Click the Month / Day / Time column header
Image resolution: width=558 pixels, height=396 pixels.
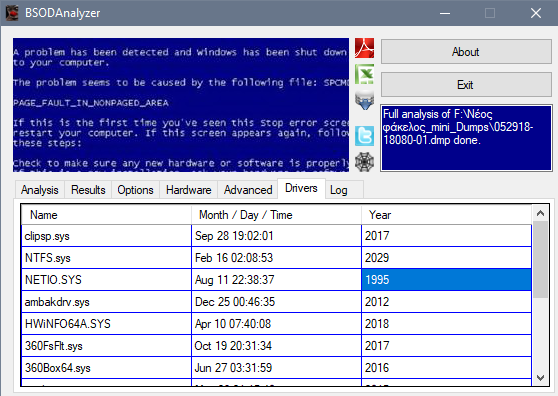(x=276, y=215)
